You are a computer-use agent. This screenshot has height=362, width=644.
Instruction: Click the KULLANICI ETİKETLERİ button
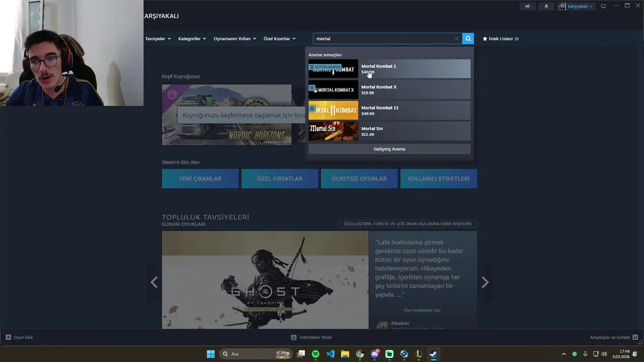pos(439,178)
